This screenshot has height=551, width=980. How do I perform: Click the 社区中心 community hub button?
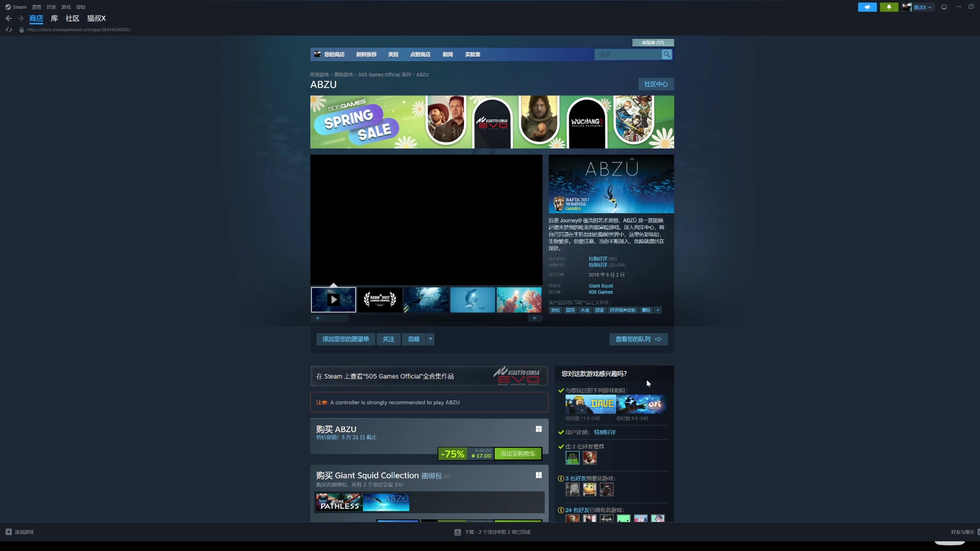click(656, 84)
